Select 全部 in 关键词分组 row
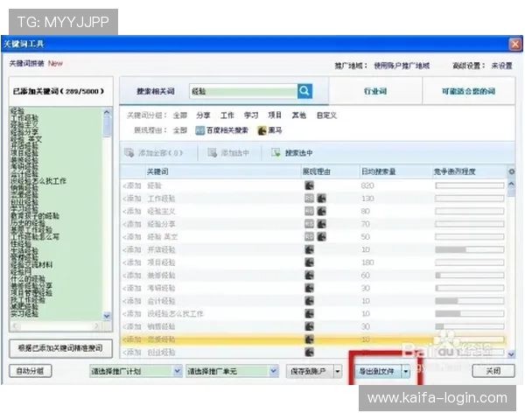The image size is (525, 420). click(x=179, y=115)
